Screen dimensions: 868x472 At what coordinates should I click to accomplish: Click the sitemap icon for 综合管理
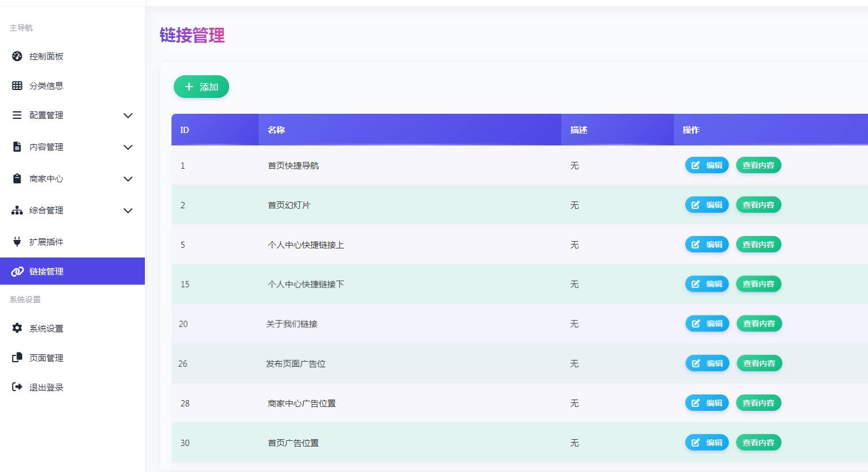click(x=17, y=210)
